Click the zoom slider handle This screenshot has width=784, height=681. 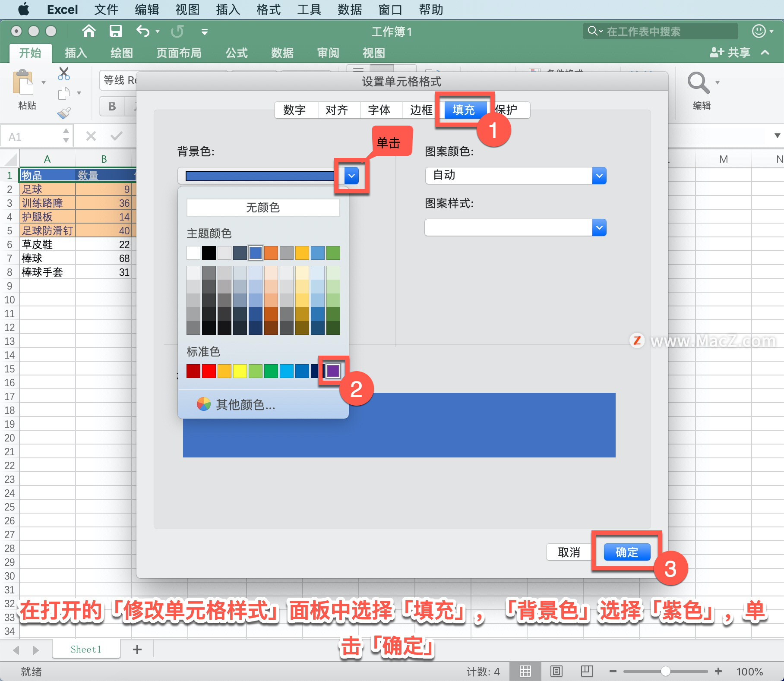[x=666, y=672]
